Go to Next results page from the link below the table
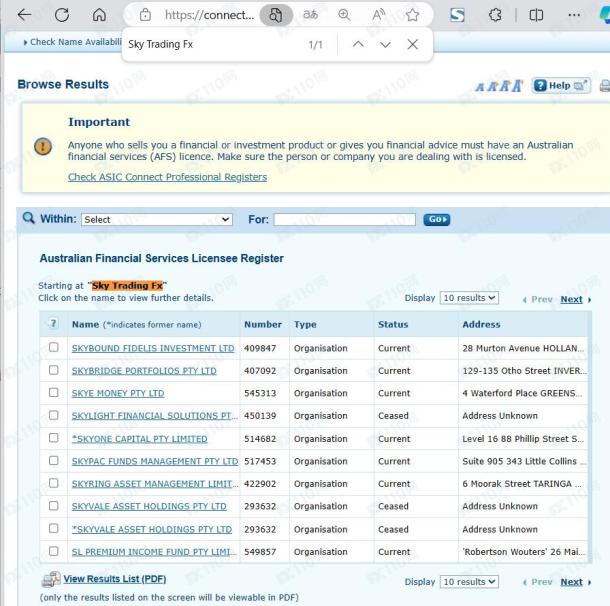 coord(571,582)
